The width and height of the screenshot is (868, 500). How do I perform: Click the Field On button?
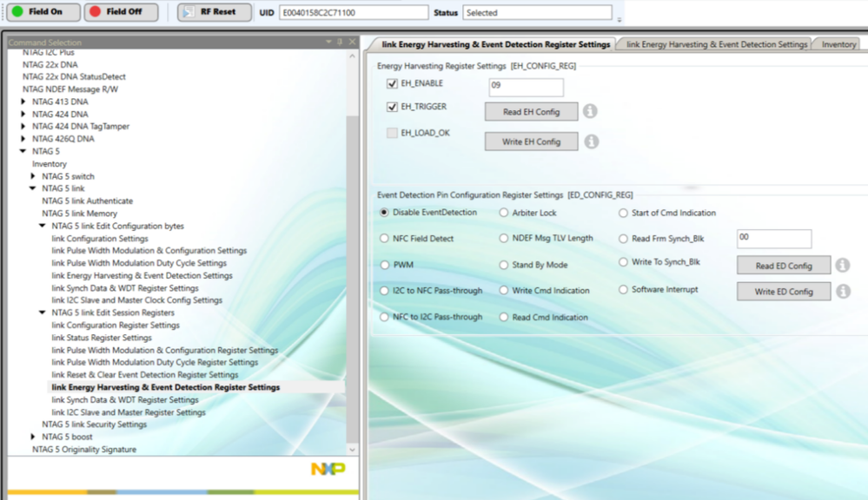click(x=43, y=11)
